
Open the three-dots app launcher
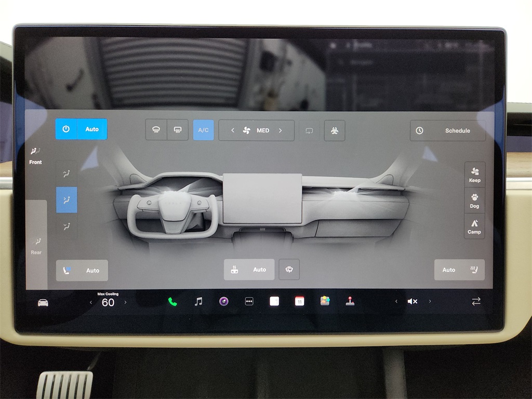pos(249,301)
